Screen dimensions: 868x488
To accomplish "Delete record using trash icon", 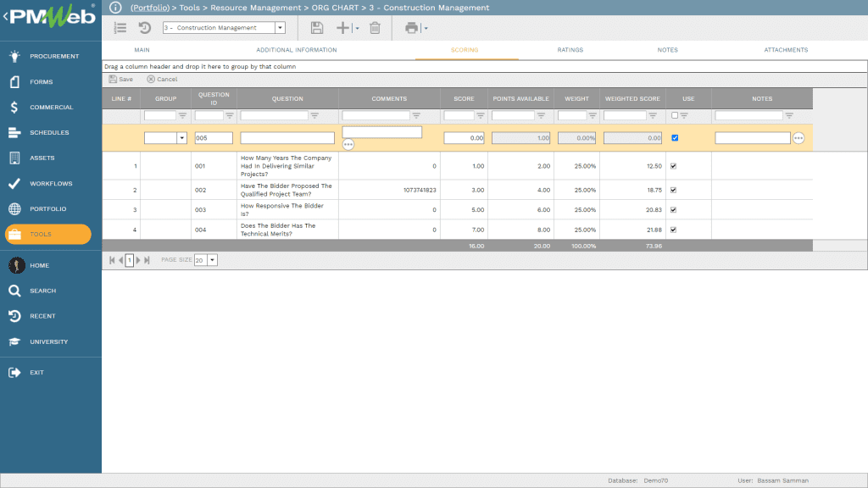I will 375,28.
